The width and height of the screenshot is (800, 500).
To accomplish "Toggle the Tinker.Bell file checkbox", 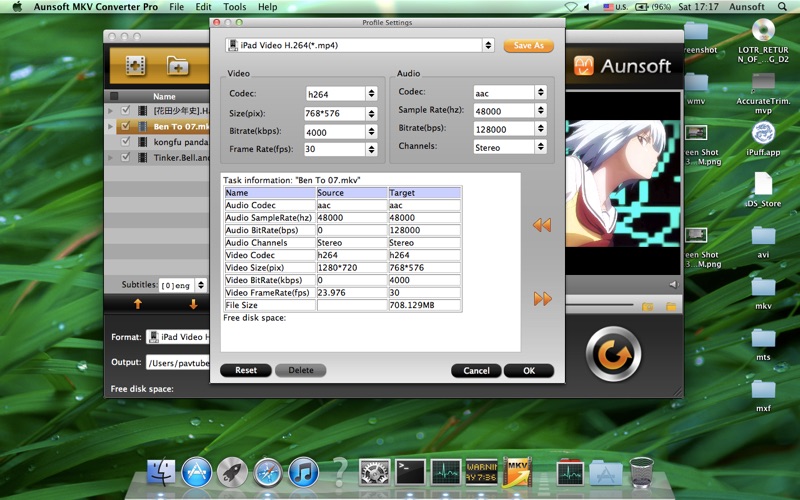I will pyautogui.click(x=126, y=158).
